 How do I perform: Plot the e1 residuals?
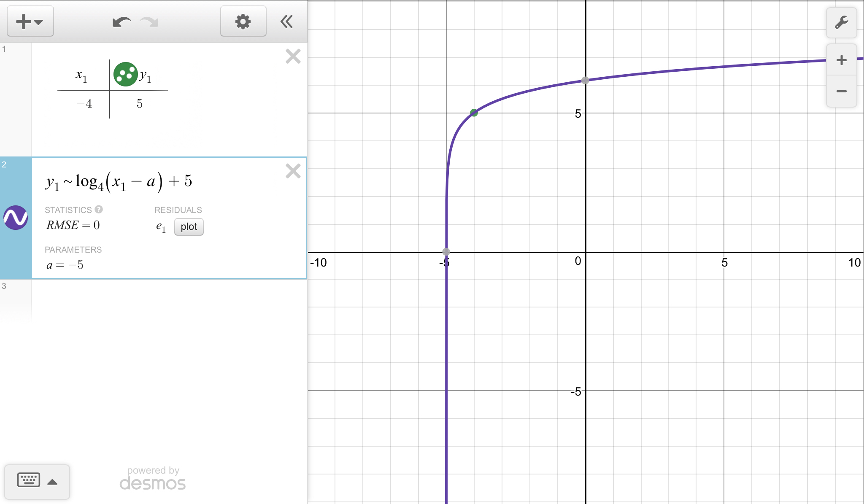(x=189, y=227)
